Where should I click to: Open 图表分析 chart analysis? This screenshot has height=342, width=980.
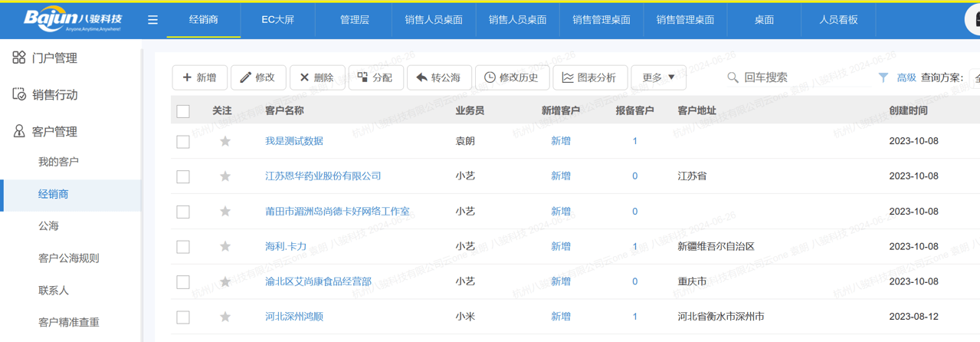(x=589, y=77)
